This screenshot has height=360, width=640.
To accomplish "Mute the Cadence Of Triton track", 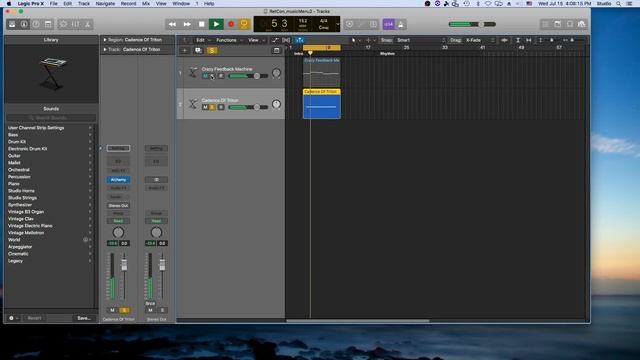I will point(205,107).
